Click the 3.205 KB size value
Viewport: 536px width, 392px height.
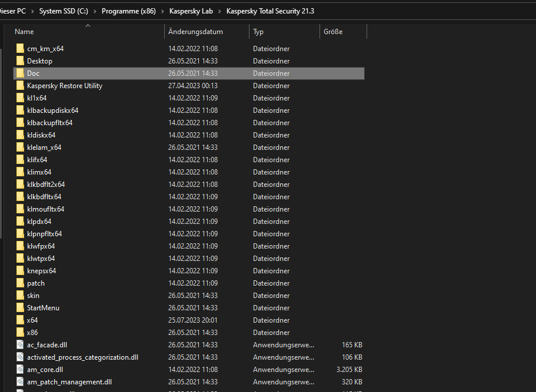point(349,370)
